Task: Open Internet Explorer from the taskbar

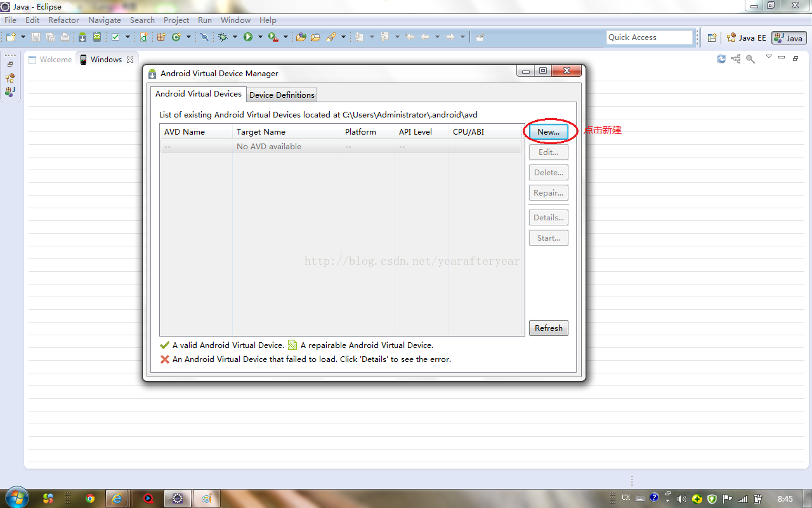Action: click(116, 498)
